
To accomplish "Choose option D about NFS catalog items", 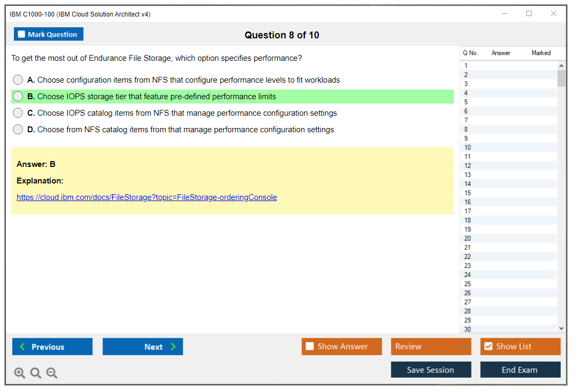I will 18,130.
